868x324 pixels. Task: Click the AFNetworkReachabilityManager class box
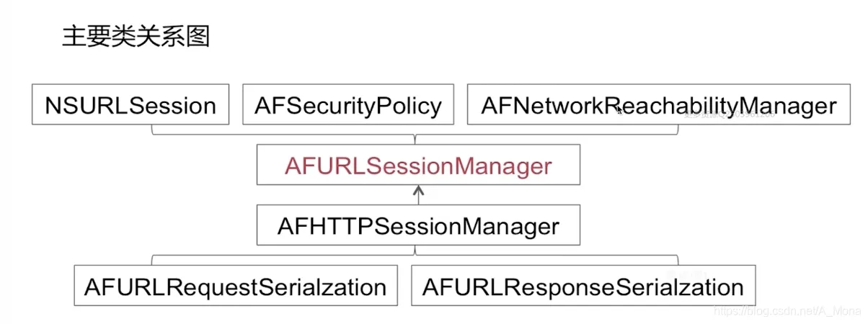[x=658, y=106]
